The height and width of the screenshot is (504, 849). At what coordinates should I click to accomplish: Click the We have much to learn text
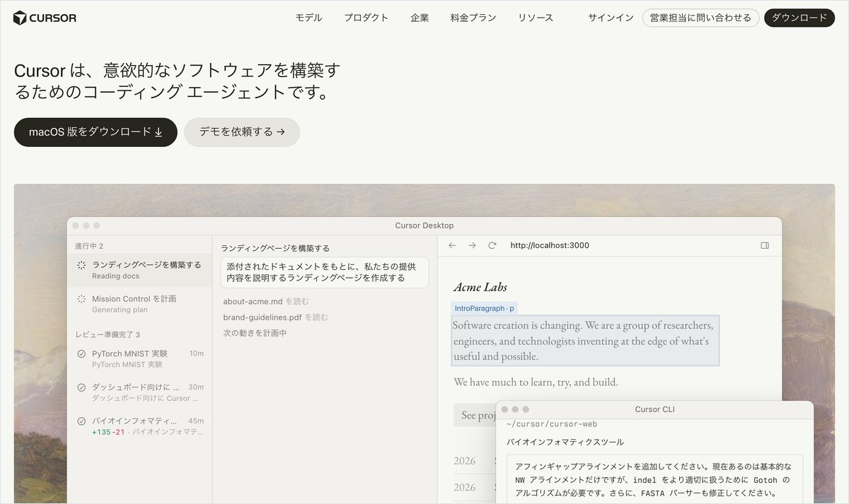(536, 382)
